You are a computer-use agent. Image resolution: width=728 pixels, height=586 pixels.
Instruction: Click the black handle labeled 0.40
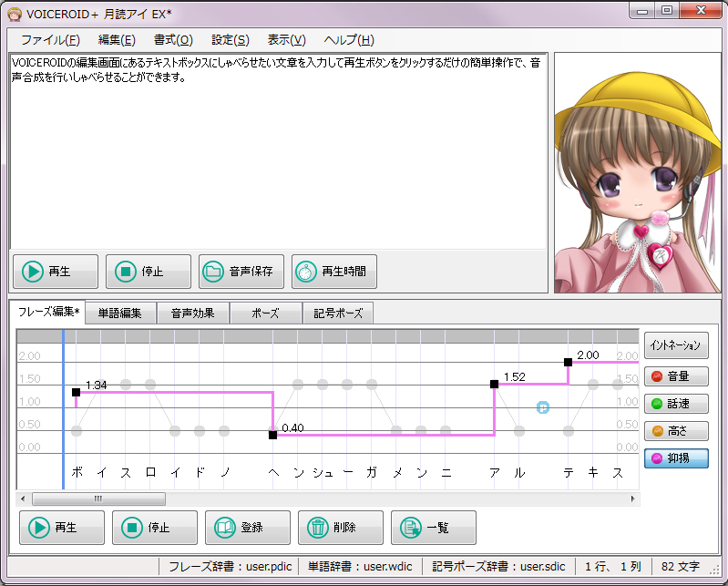tap(273, 435)
